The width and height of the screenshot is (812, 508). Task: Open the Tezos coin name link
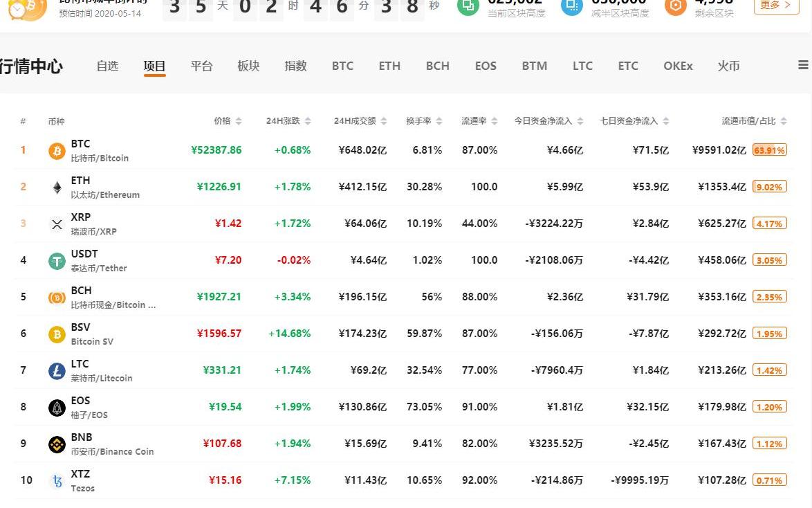(x=83, y=489)
